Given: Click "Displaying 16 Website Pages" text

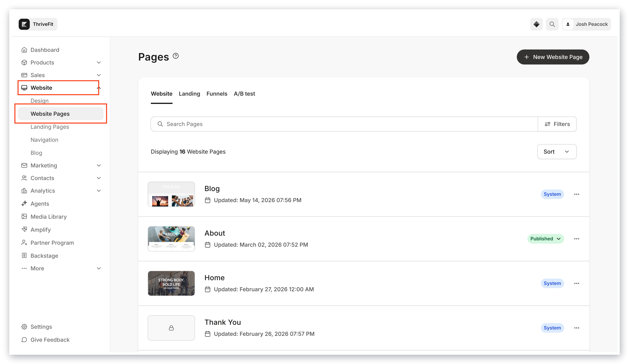Looking at the screenshot, I should pyautogui.click(x=188, y=152).
